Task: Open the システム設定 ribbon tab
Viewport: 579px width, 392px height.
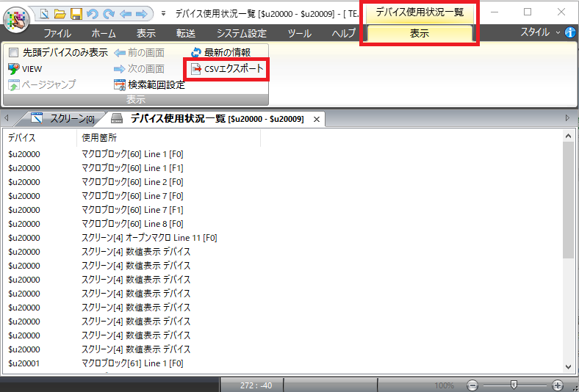Action: pos(242,34)
